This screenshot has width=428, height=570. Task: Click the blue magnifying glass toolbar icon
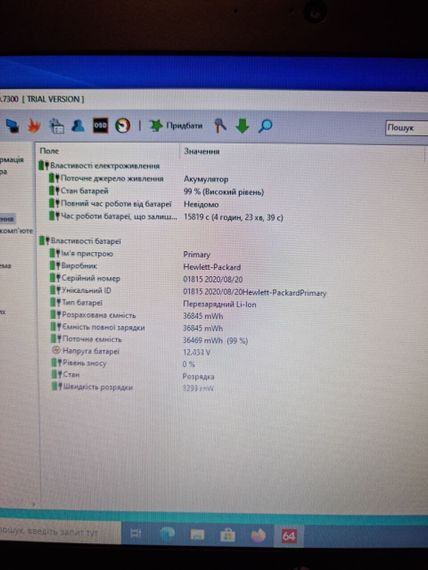pos(265,126)
